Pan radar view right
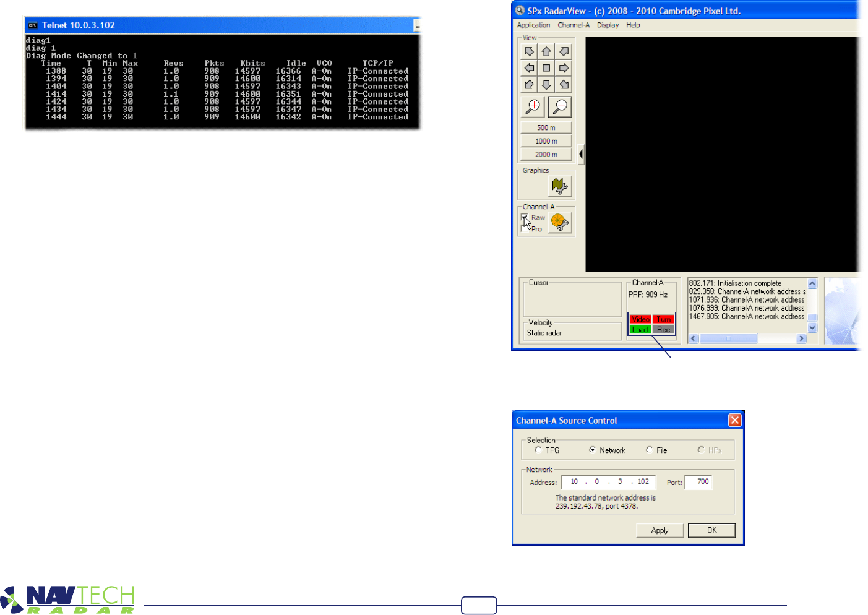868x615 pixels. point(564,68)
